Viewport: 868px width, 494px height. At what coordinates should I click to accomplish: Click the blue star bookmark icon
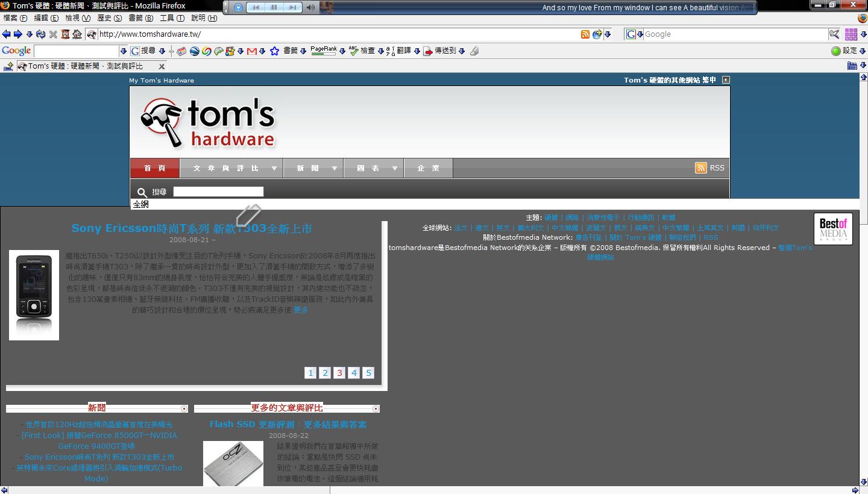point(274,51)
